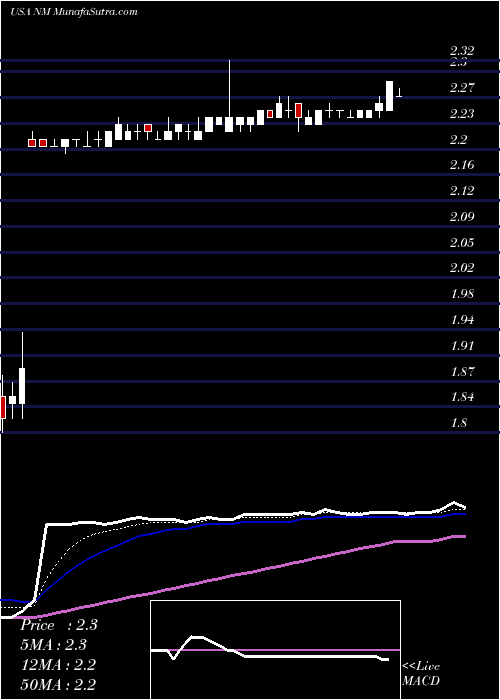Click the 12MA : 2.2 readout
The width and height of the screenshot is (500, 700).
pyautogui.click(x=58, y=664)
